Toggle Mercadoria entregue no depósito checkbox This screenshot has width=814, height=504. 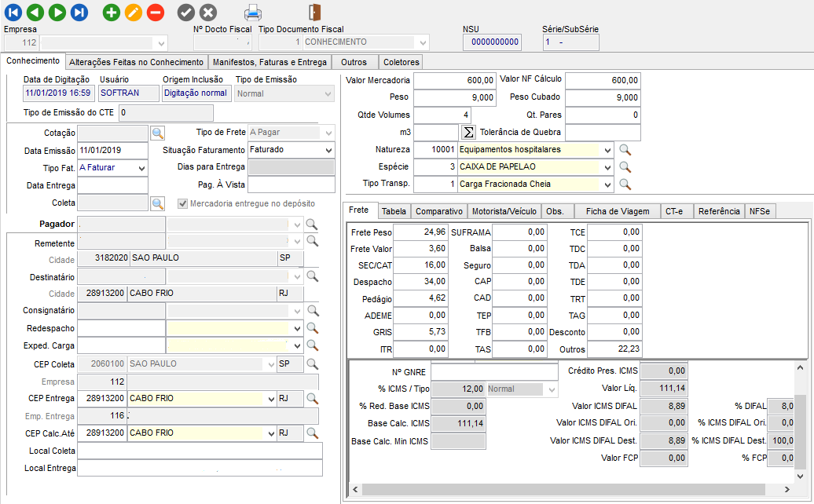[183, 203]
